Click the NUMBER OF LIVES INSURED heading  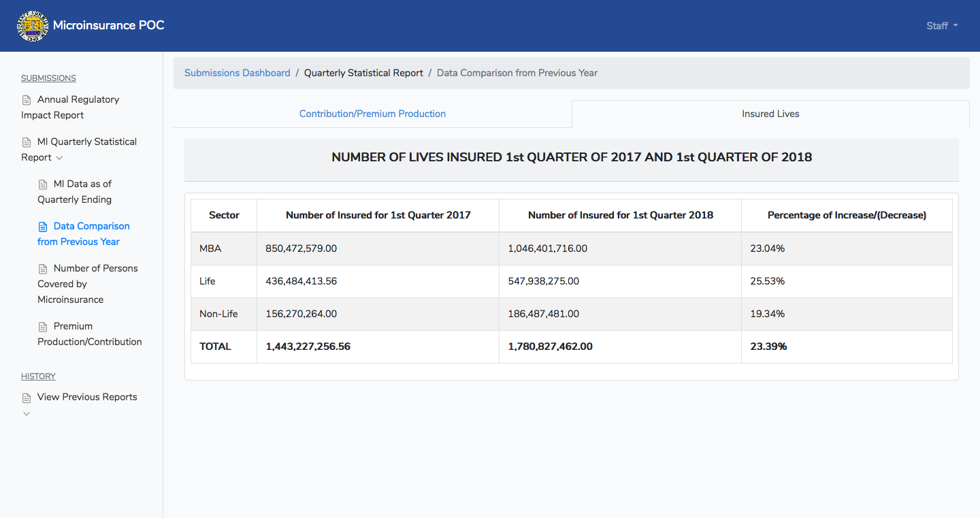point(572,157)
